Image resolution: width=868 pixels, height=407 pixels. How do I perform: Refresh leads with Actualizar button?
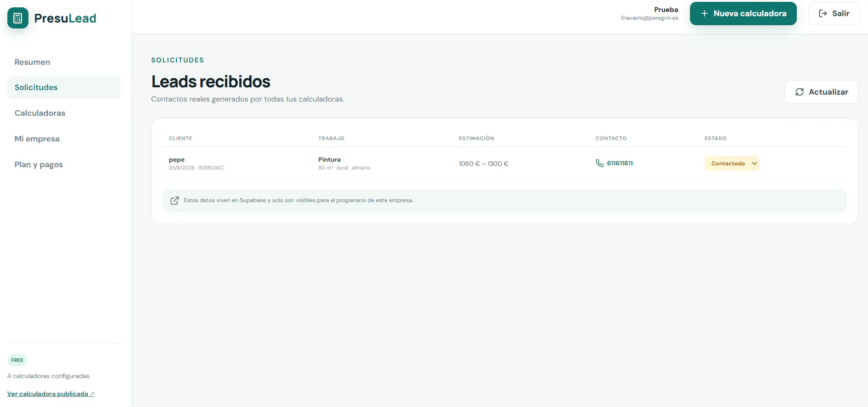(x=821, y=92)
